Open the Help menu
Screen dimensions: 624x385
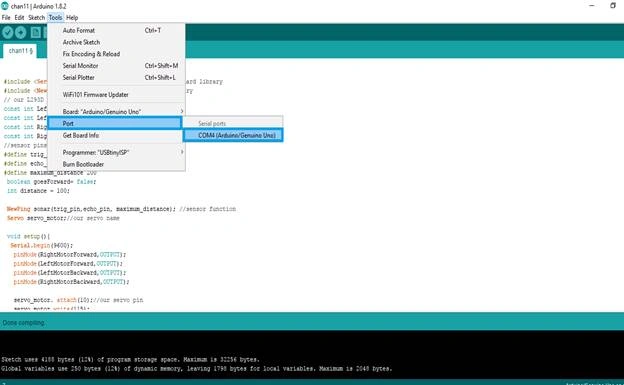coord(72,18)
